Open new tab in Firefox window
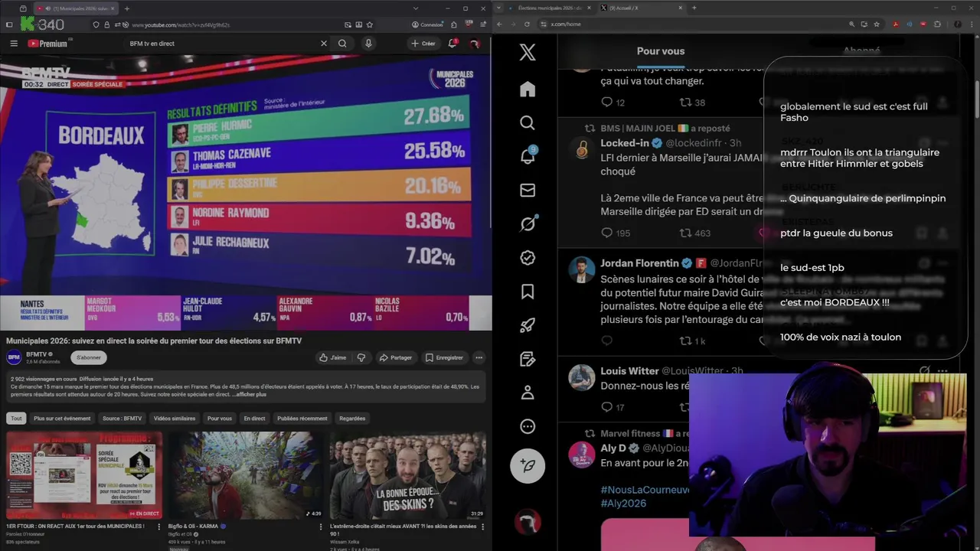980x551 pixels. tap(127, 8)
